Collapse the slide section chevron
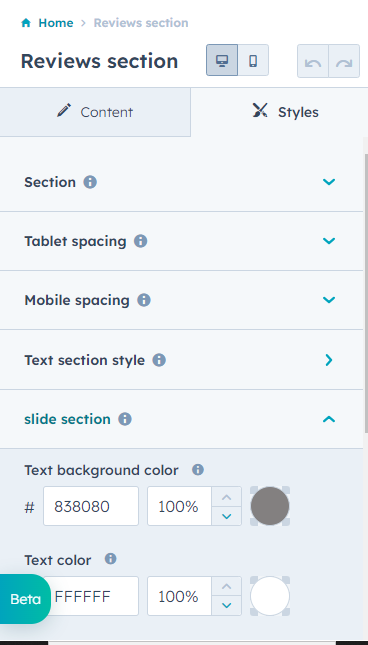This screenshot has width=368, height=645. click(329, 419)
